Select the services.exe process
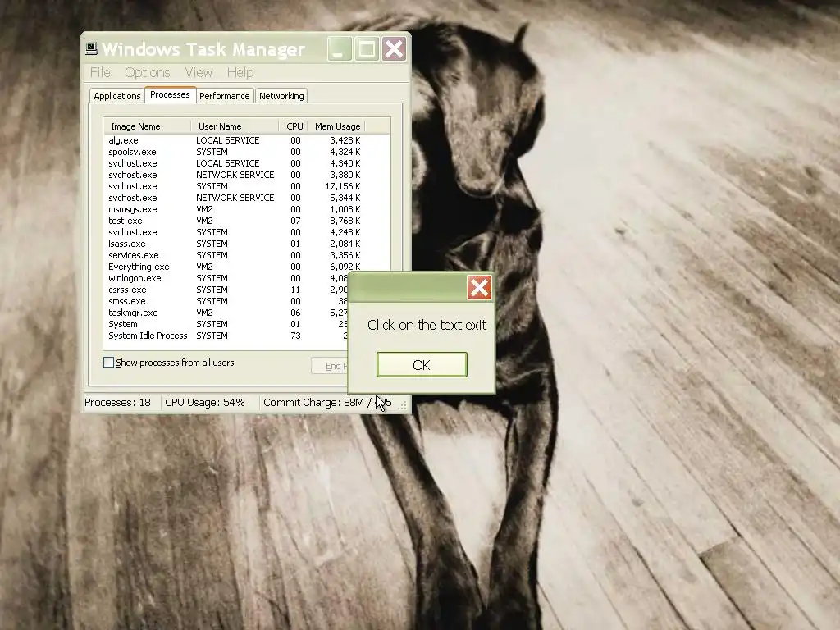 [x=235, y=256]
